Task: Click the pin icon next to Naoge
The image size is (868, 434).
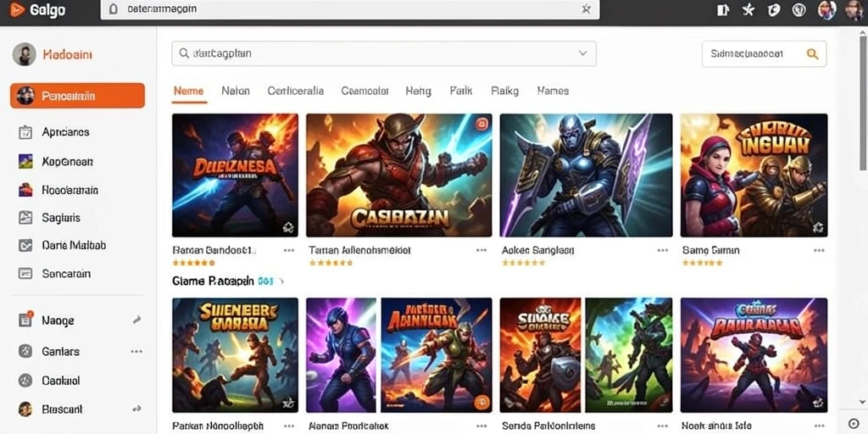Action: coord(136,320)
